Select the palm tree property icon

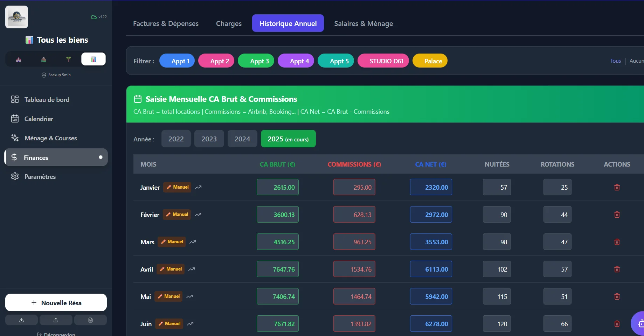pyautogui.click(x=68, y=59)
